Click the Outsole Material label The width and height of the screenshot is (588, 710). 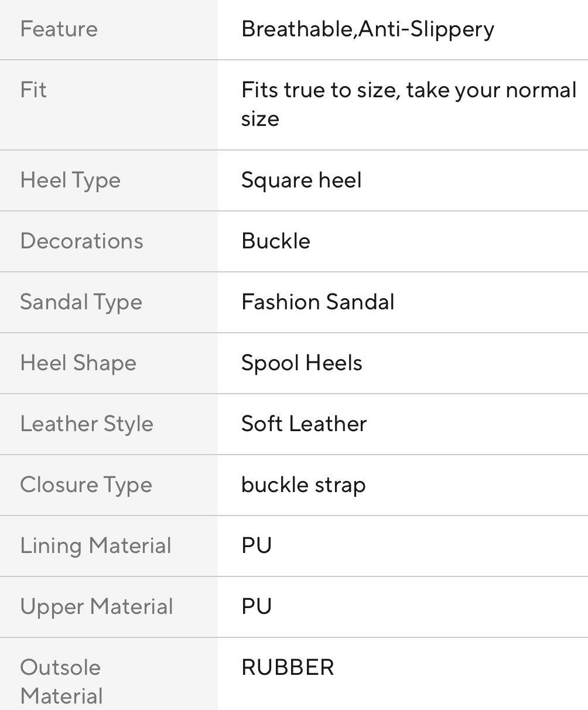[x=61, y=681]
